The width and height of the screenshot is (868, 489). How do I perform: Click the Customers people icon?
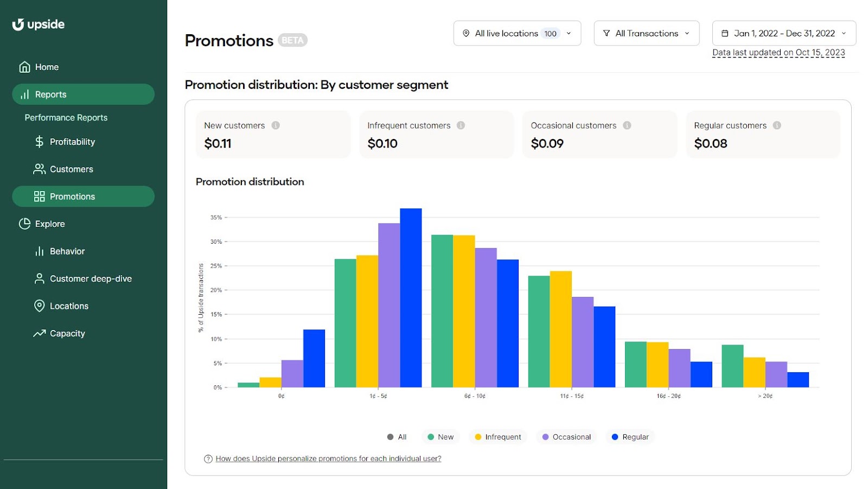pos(38,169)
